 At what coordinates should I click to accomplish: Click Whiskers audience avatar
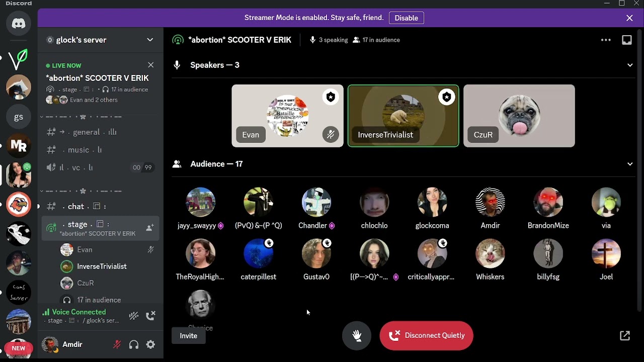pyautogui.click(x=490, y=253)
